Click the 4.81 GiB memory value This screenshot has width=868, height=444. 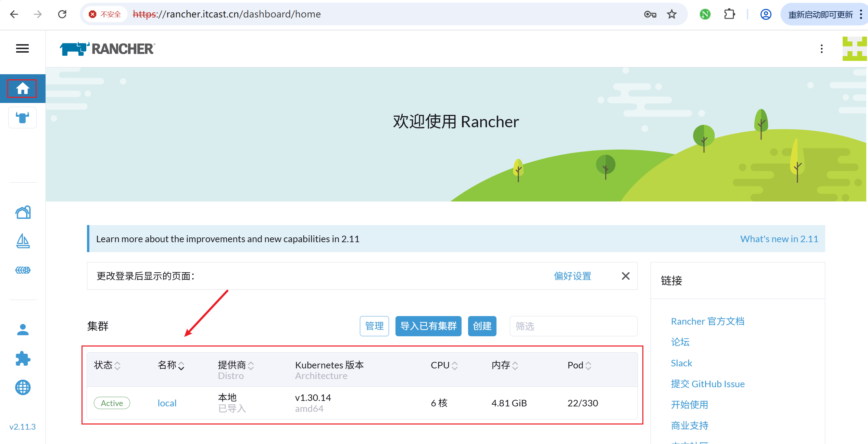[x=509, y=403]
